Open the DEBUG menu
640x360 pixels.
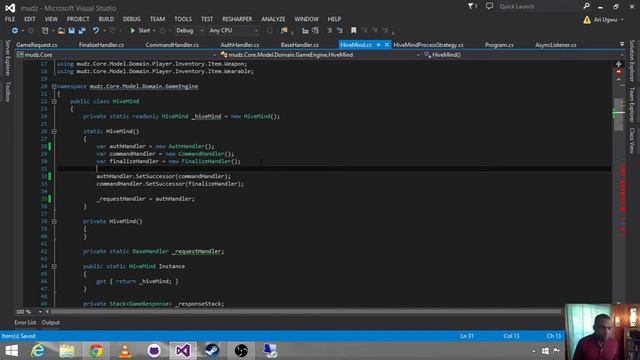click(x=131, y=19)
